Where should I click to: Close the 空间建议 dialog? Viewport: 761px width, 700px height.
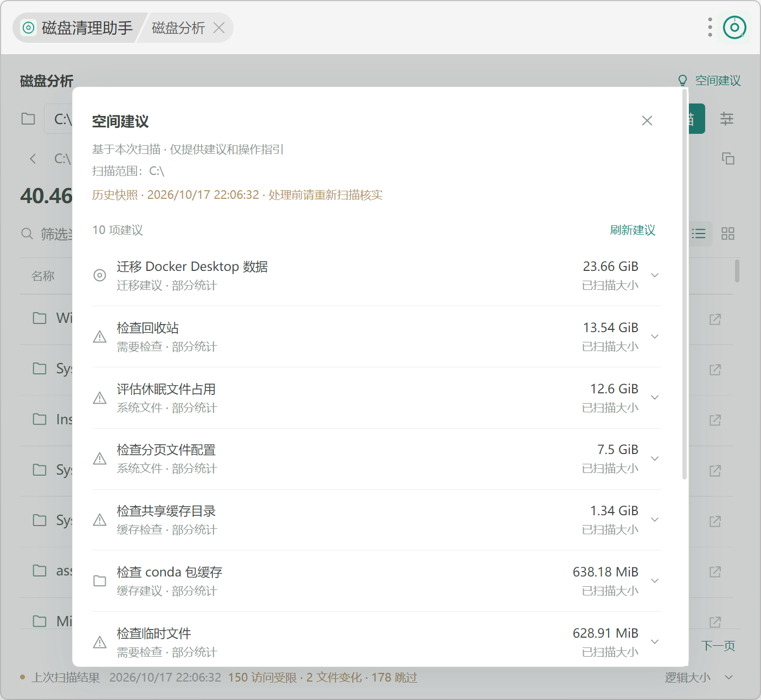[647, 120]
